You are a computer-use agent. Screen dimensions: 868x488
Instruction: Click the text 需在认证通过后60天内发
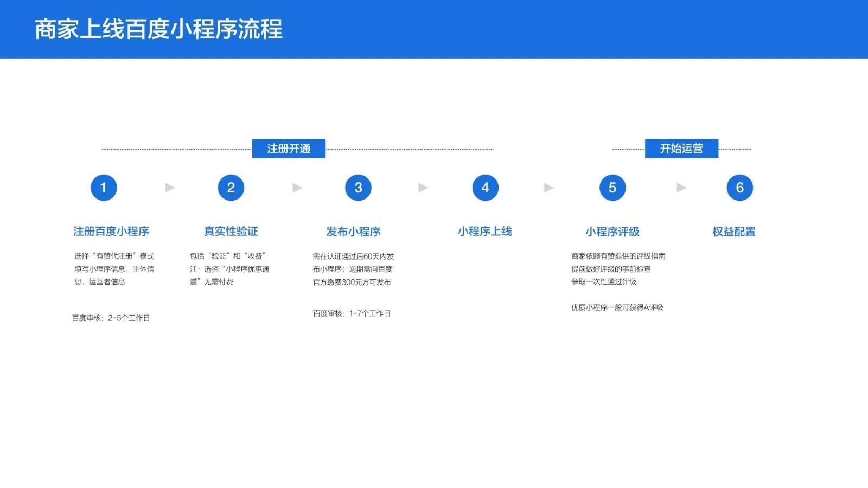coord(353,256)
